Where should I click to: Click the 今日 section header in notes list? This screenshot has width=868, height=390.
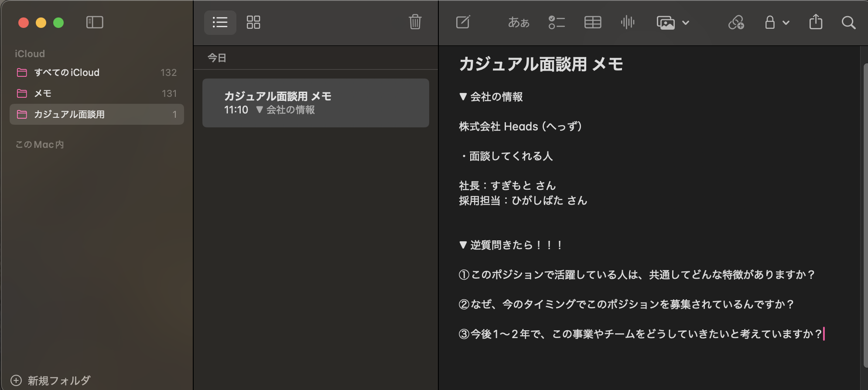217,58
